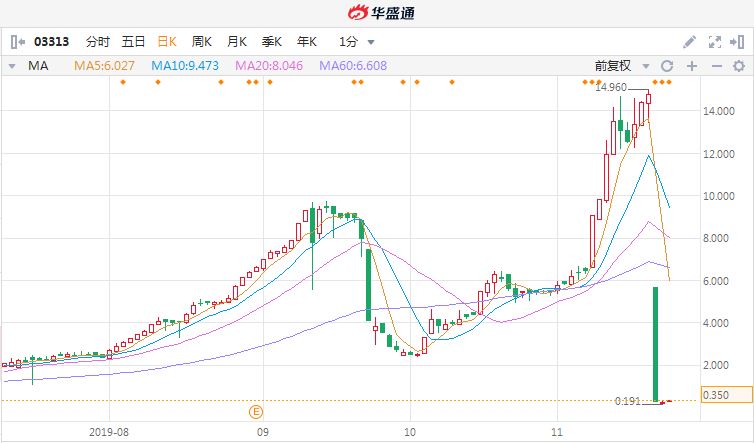Refresh the chart data
Viewport: 754px width, 443px height.
666,66
